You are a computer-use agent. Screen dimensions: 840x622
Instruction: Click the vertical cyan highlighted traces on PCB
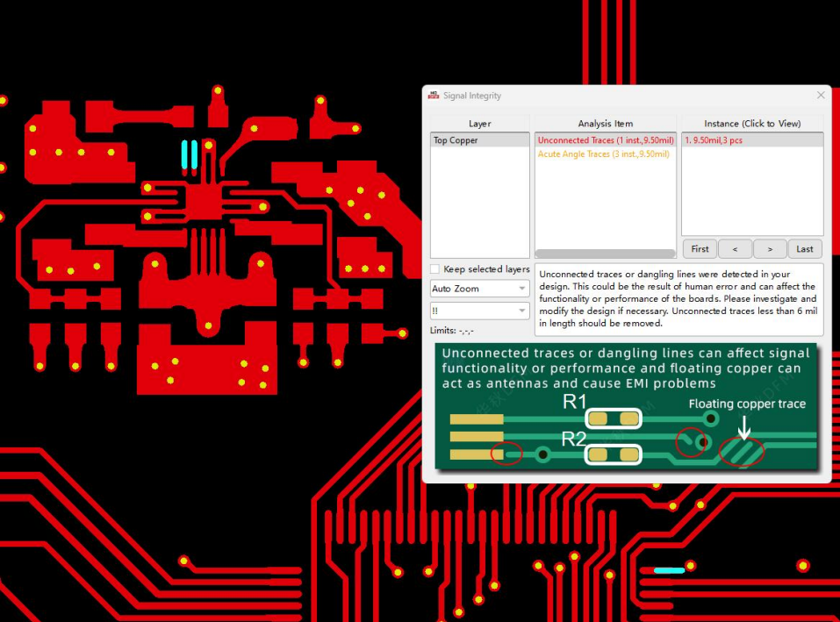coord(189,154)
